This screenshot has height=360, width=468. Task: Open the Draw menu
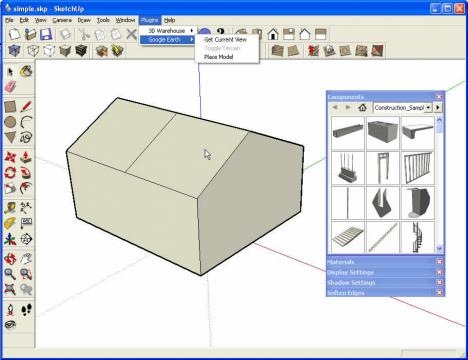84,20
